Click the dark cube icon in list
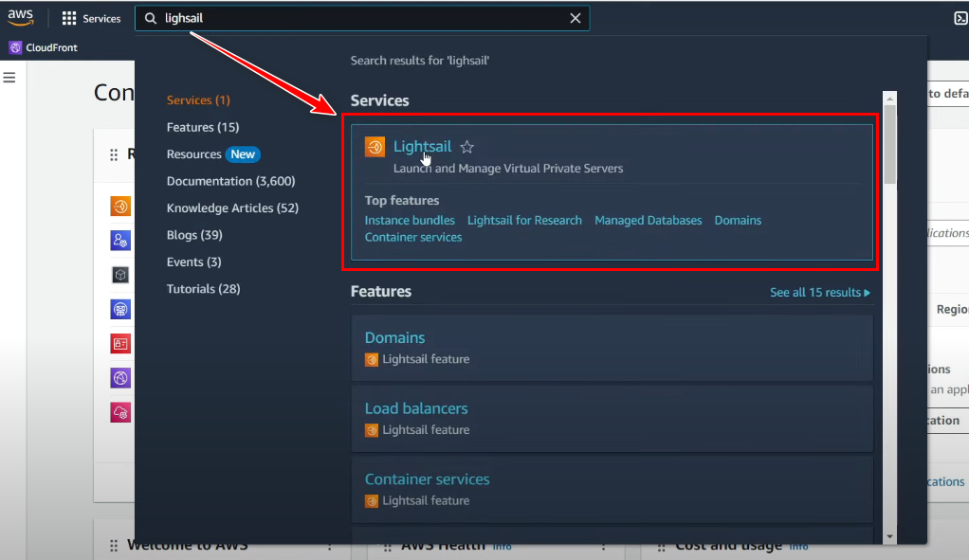The image size is (969, 560). tap(120, 275)
